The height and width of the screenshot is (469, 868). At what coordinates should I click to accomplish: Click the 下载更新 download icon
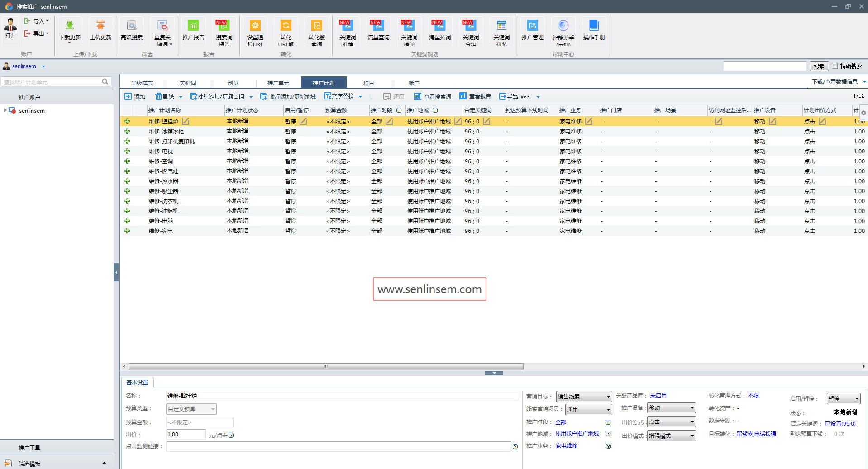[70, 26]
